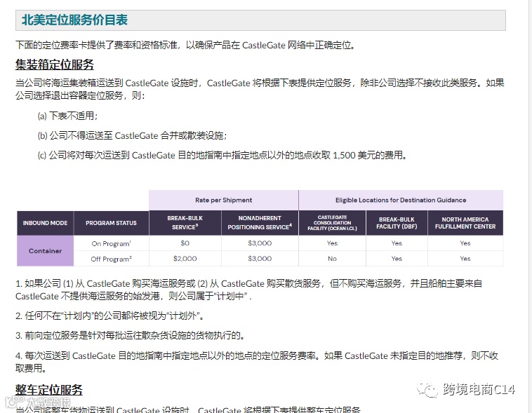This screenshot has height=413, width=532.
Task: Click the paragraph starting 当公司将海运集装箱
Action: tap(260, 89)
